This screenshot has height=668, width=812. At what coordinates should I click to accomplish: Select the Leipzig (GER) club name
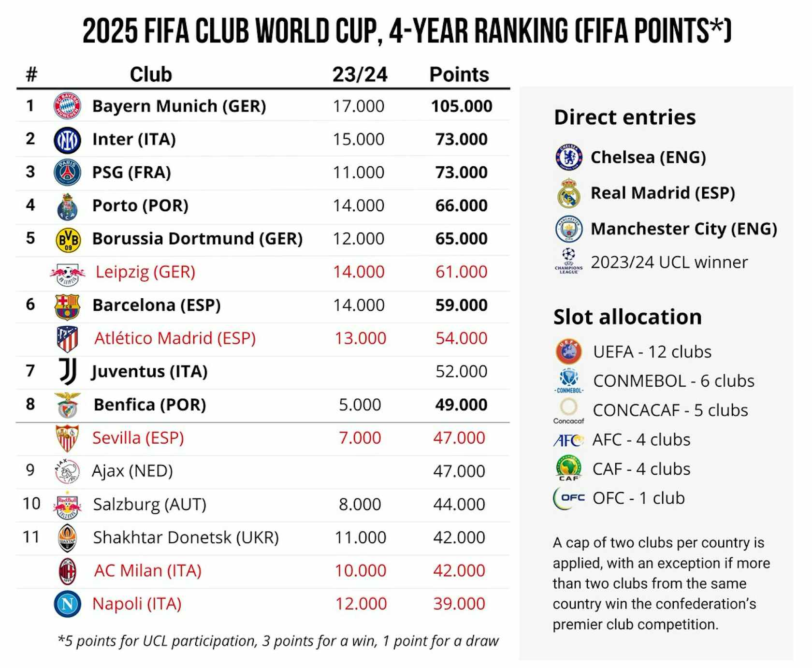tap(145, 272)
